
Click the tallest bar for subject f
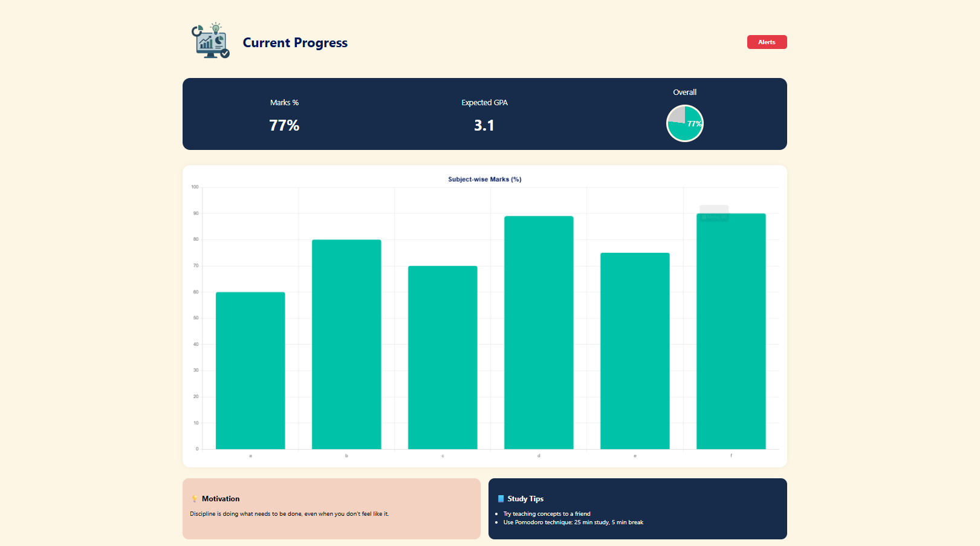tap(731, 331)
